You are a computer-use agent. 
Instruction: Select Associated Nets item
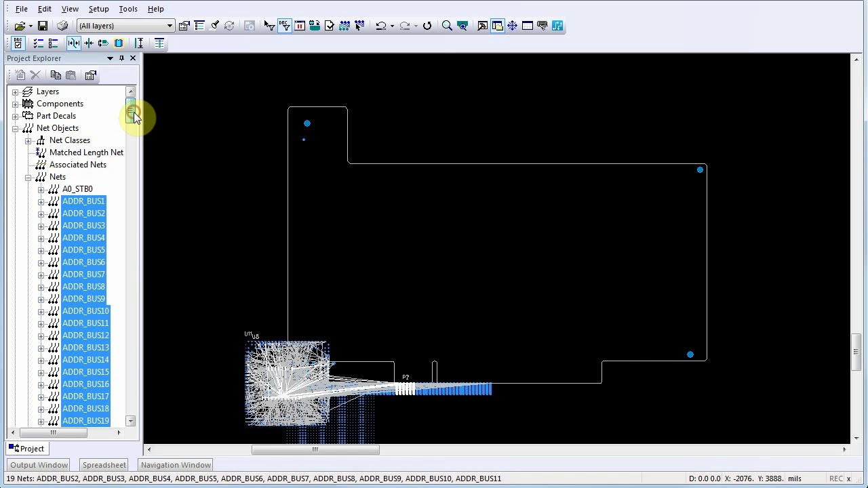tap(78, 165)
